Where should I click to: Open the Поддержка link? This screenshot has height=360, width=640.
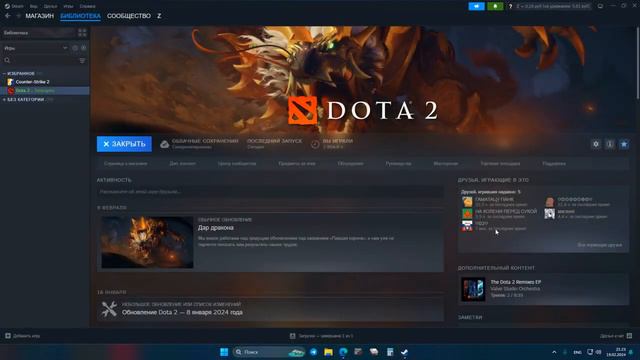coord(554,164)
